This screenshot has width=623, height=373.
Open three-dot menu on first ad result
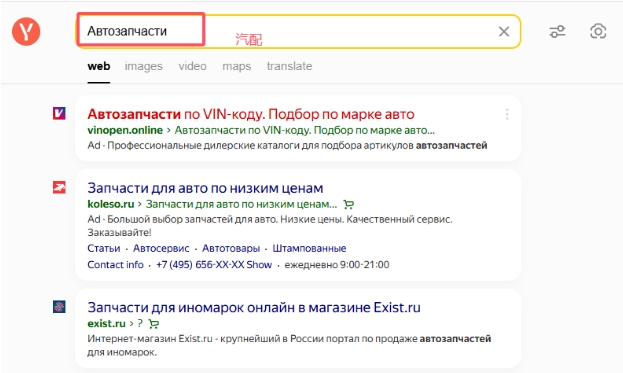pyautogui.click(x=507, y=114)
